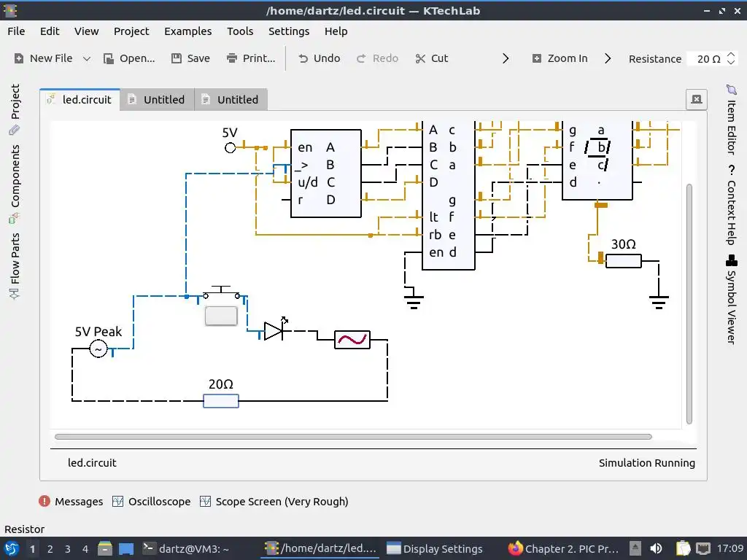
Task: Switch to the second Untitled tab
Action: tap(231, 99)
